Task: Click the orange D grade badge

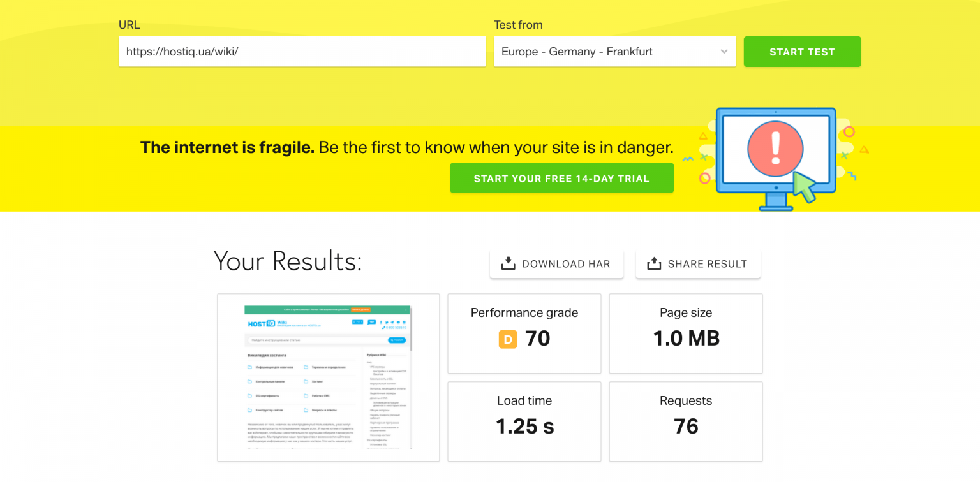Action: (x=508, y=339)
